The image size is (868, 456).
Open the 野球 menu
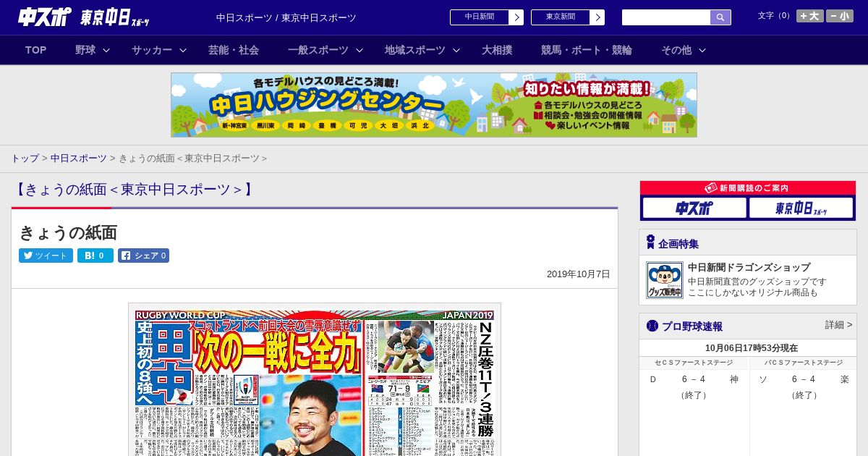tap(85, 50)
